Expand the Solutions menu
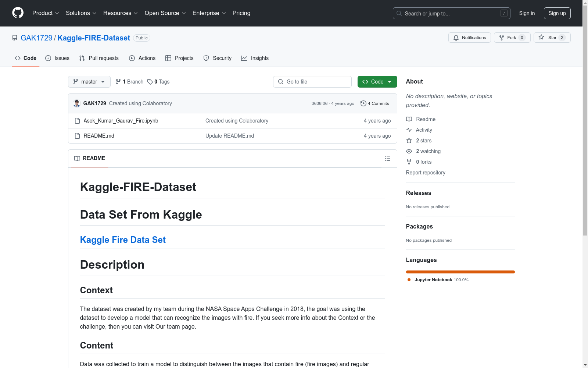Screen dimensions: 588x368 click(81, 13)
